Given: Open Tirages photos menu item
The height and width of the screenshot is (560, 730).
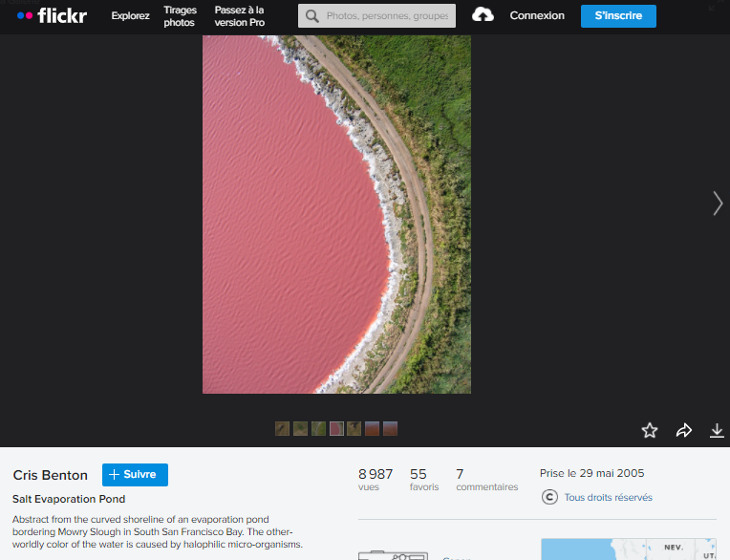Looking at the screenshot, I should (180, 16).
